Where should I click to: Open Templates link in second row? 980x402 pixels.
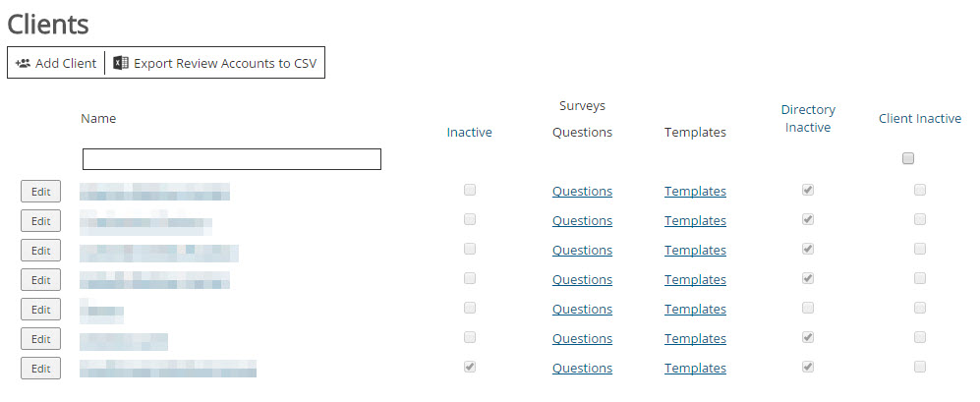click(x=695, y=221)
